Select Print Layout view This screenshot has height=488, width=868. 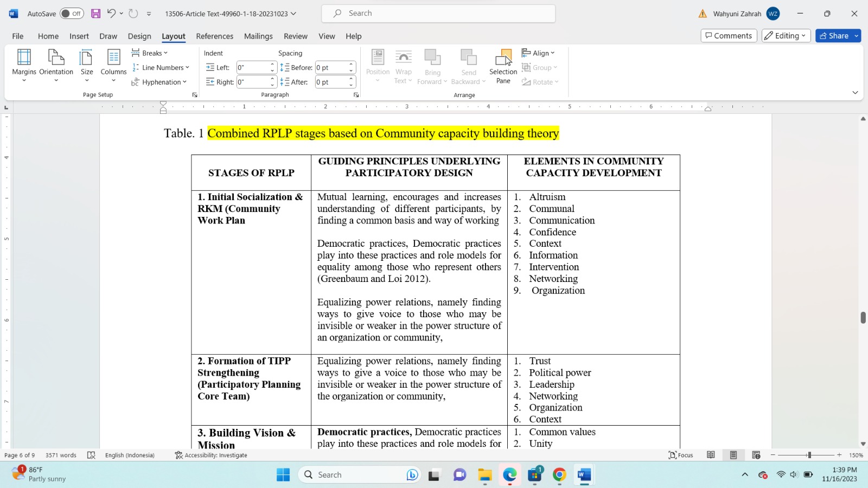(x=733, y=455)
